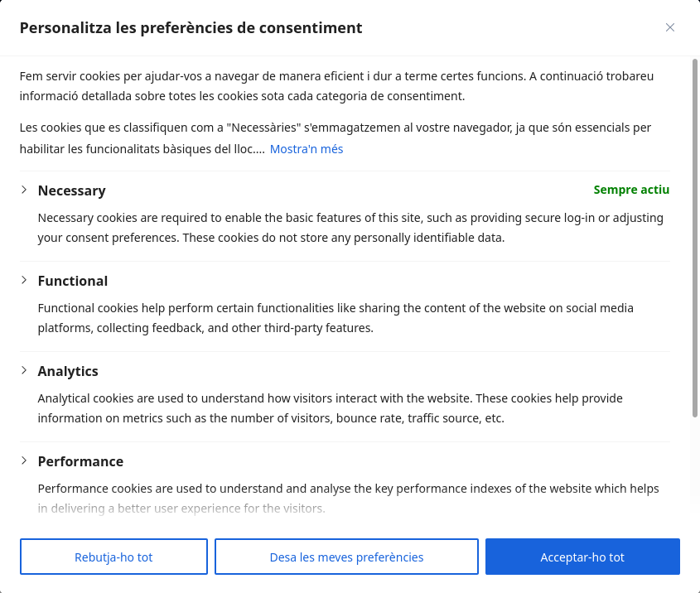700x593 pixels.
Task: Expand the Functional section chevron arrow
Action: [x=24, y=280]
